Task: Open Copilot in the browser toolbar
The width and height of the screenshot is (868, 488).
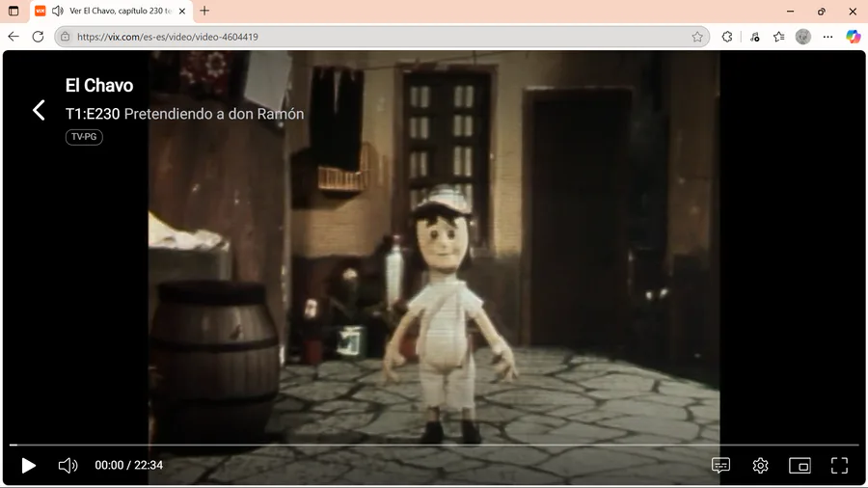Action: pyautogui.click(x=854, y=37)
